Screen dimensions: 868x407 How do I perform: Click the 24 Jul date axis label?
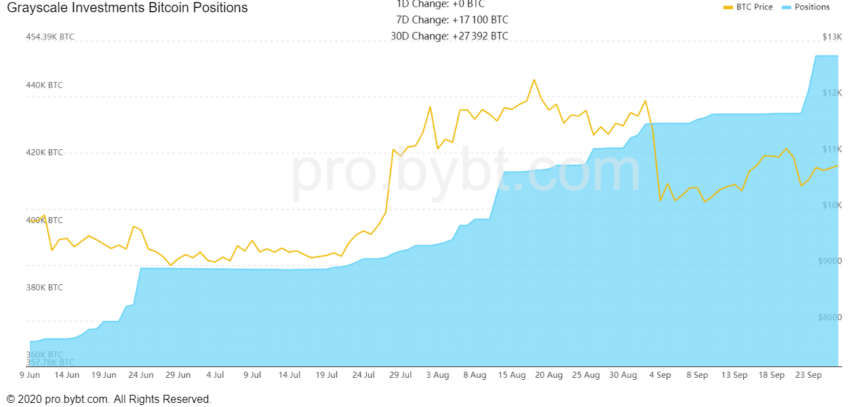coord(364,374)
